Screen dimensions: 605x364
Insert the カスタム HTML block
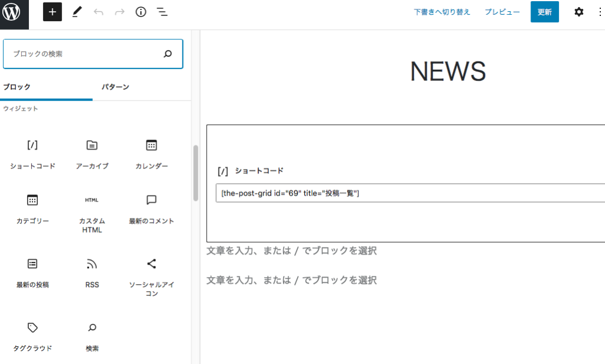(x=92, y=214)
